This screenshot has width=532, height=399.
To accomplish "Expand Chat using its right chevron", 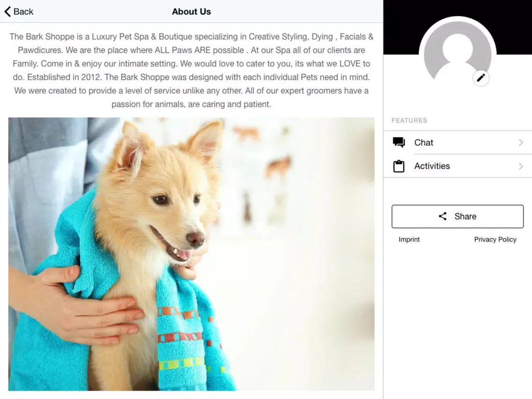I will (x=521, y=143).
